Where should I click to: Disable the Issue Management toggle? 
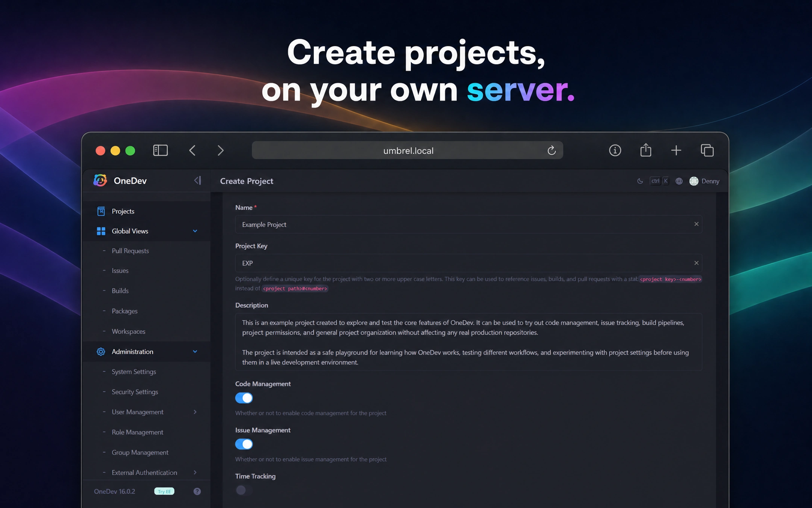click(x=244, y=444)
